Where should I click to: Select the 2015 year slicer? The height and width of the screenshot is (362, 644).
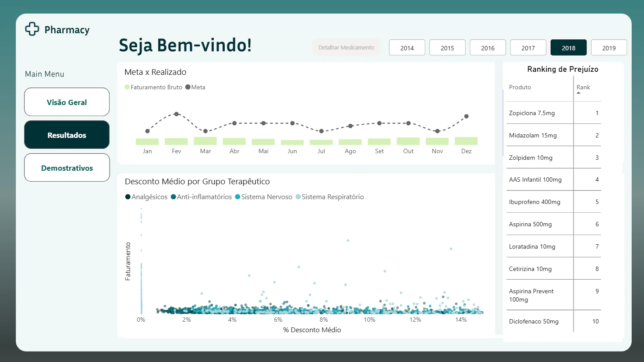tap(447, 48)
